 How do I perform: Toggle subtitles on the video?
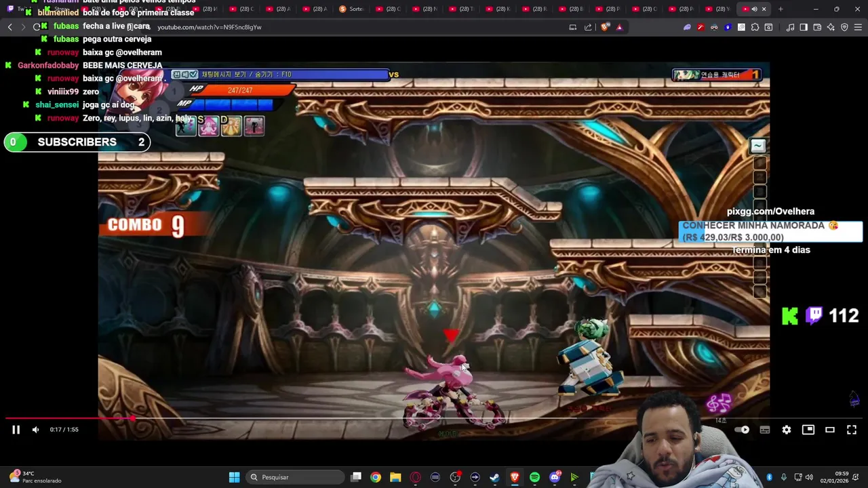click(x=765, y=430)
